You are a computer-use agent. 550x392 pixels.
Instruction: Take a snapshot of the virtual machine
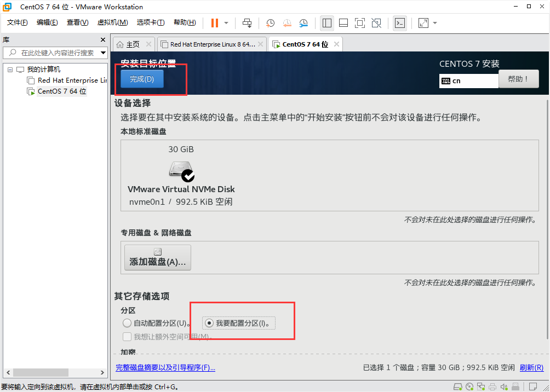tap(270, 23)
